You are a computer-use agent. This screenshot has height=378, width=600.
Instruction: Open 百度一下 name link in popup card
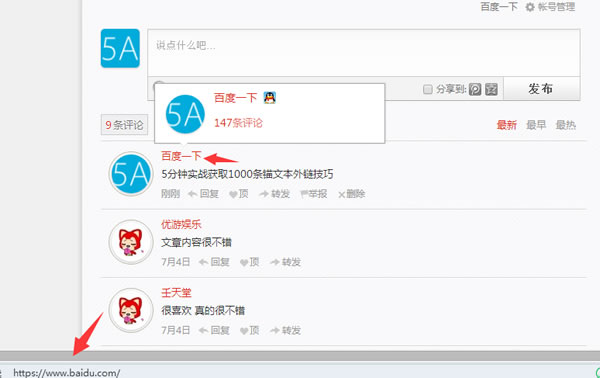pyautogui.click(x=235, y=98)
